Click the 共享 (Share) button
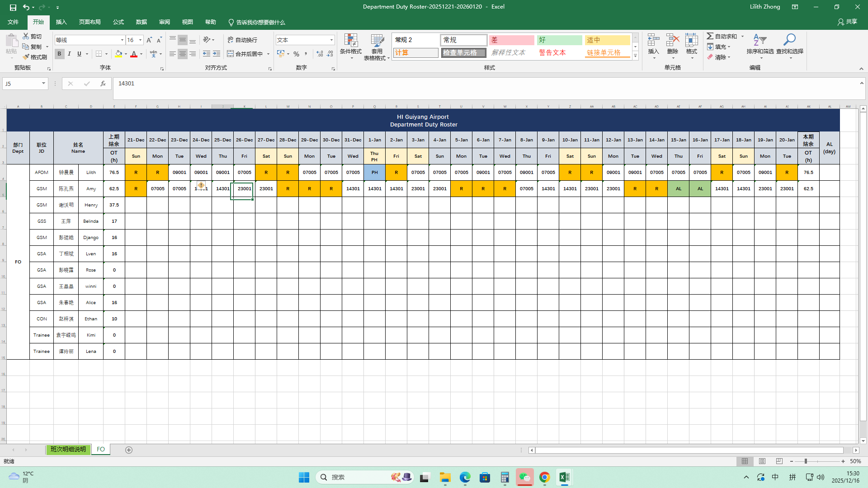868x488 pixels. click(847, 22)
